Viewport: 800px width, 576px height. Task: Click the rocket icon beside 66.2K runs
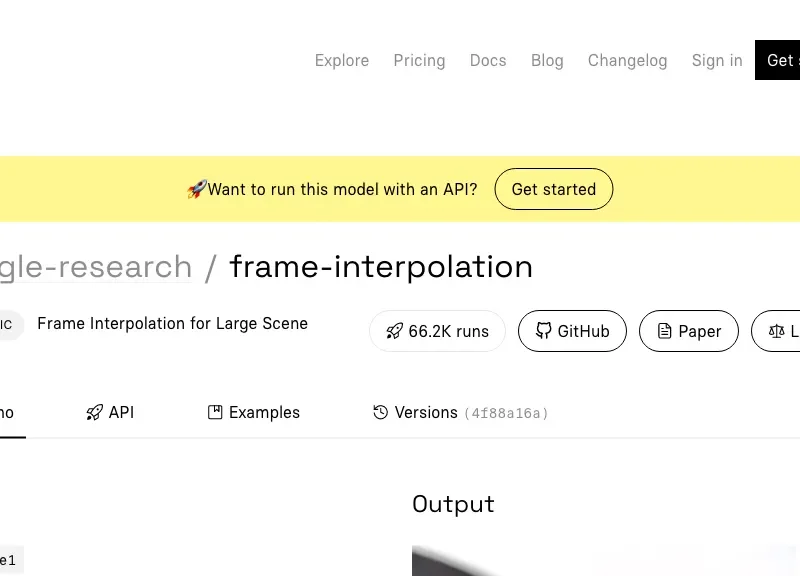coord(394,332)
